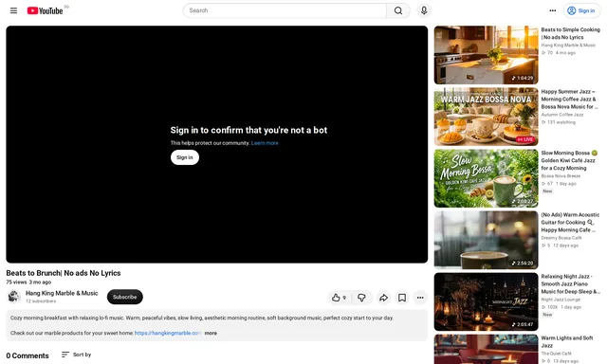Viewport: 607px width, 364px height.
Task: Open Dreamy Bossa Café channel
Action: tap(561, 238)
